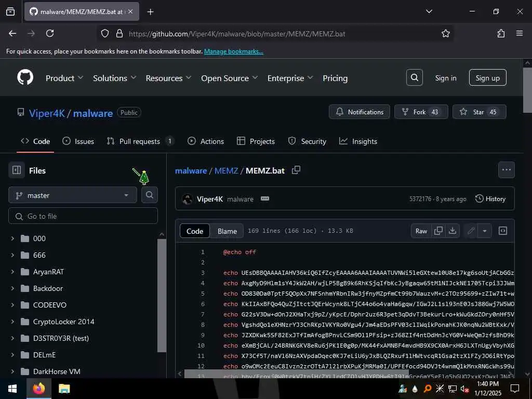This screenshot has width=532, height=399.
Task: Open the edit options dropdown arrow
Action: (485, 231)
